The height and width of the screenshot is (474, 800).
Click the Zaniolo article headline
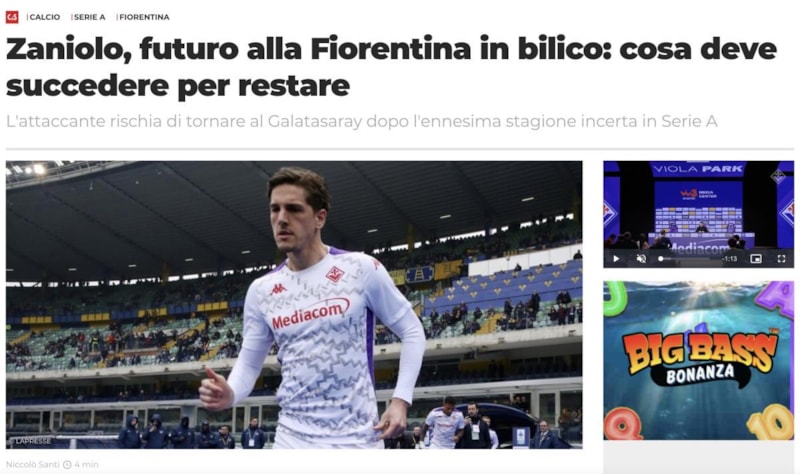391,67
